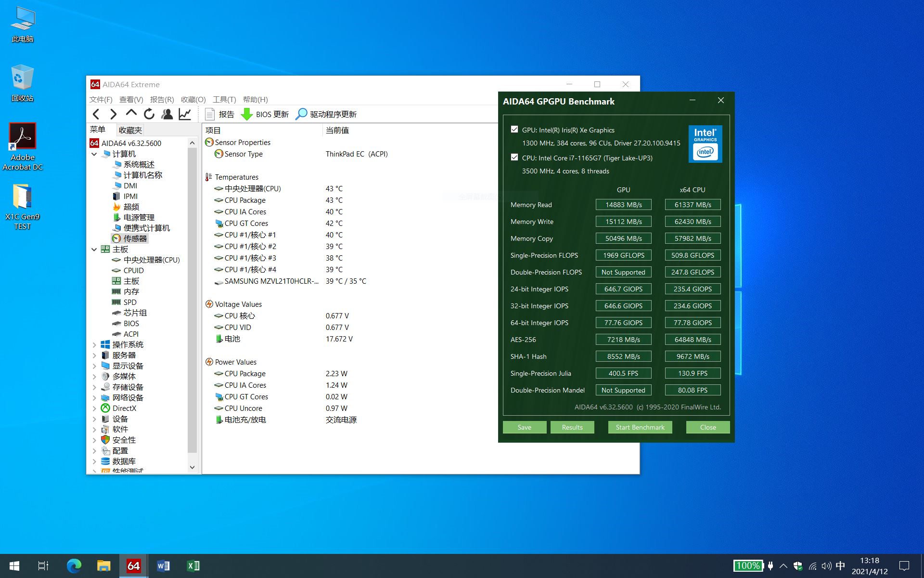
Task: Click x64 CPU AES-256 64848 MB/s result
Action: [x=693, y=340]
